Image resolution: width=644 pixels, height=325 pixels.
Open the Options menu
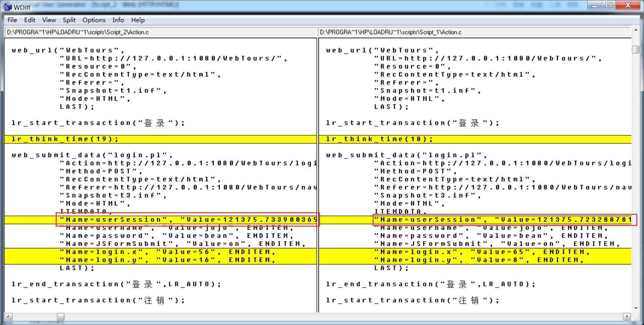click(94, 20)
